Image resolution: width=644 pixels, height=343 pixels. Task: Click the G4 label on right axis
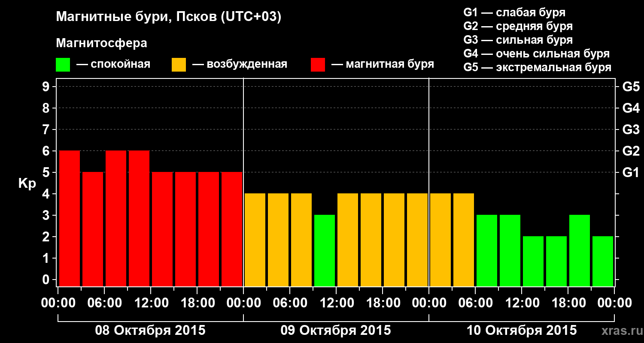[631, 108]
